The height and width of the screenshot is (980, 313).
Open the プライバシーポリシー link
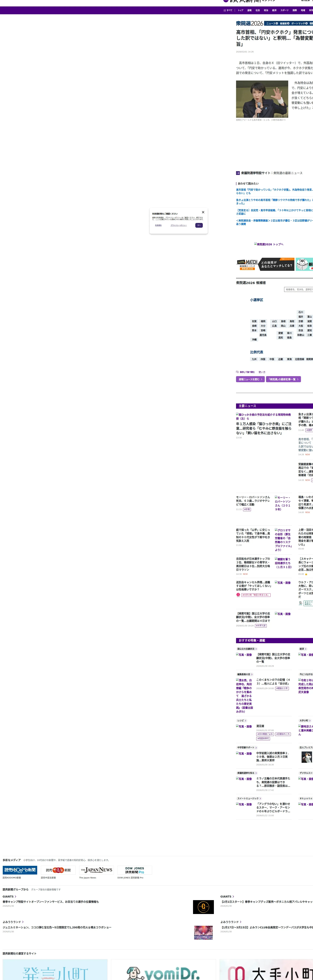179,225
